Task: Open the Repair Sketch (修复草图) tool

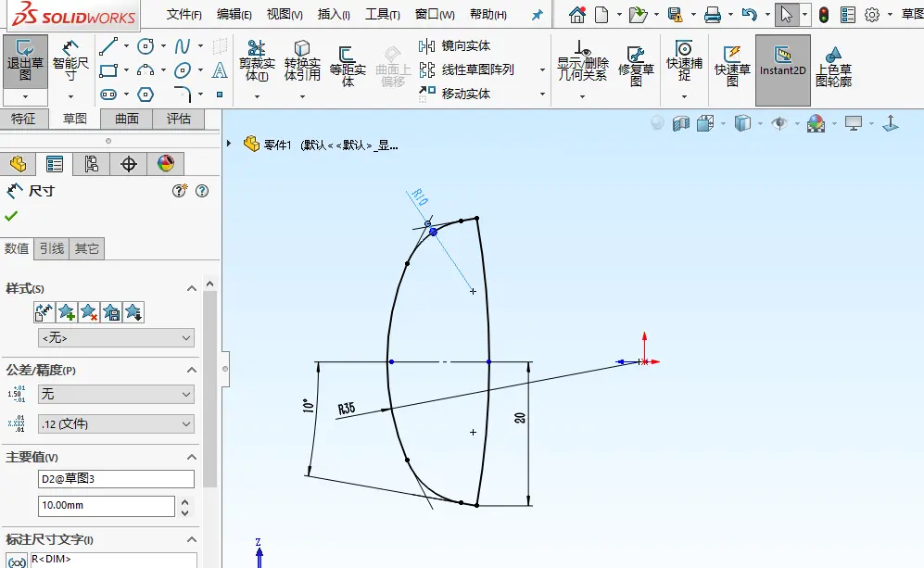Action: tap(636, 66)
